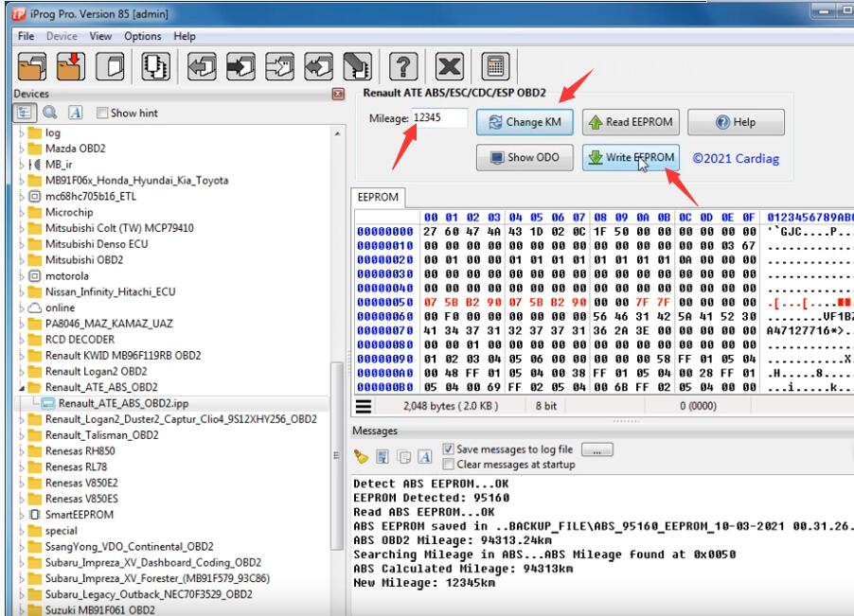The height and width of the screenshot is (616, 854).
Task: Open the Help menu
Action: (185, 37)
